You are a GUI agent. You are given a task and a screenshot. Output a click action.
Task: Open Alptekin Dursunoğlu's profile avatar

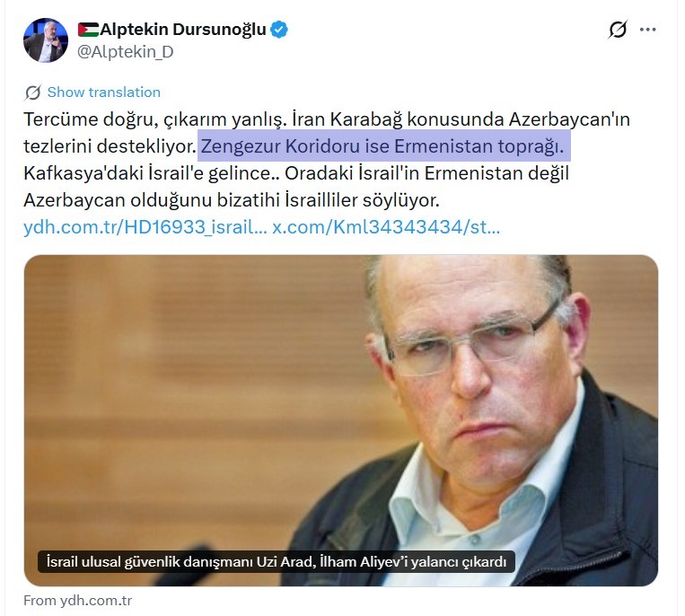point(46,40)
